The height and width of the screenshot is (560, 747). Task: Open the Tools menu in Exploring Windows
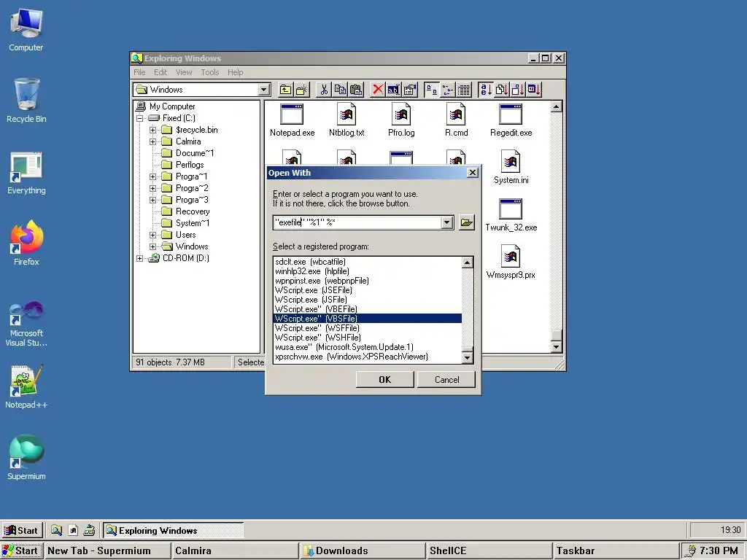tap(209, 72)
